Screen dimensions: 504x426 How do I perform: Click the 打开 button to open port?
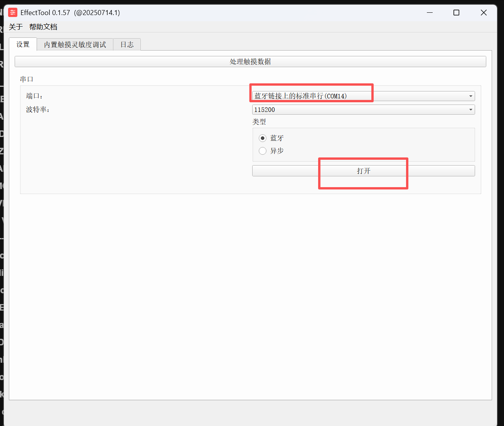pos(363,171)
